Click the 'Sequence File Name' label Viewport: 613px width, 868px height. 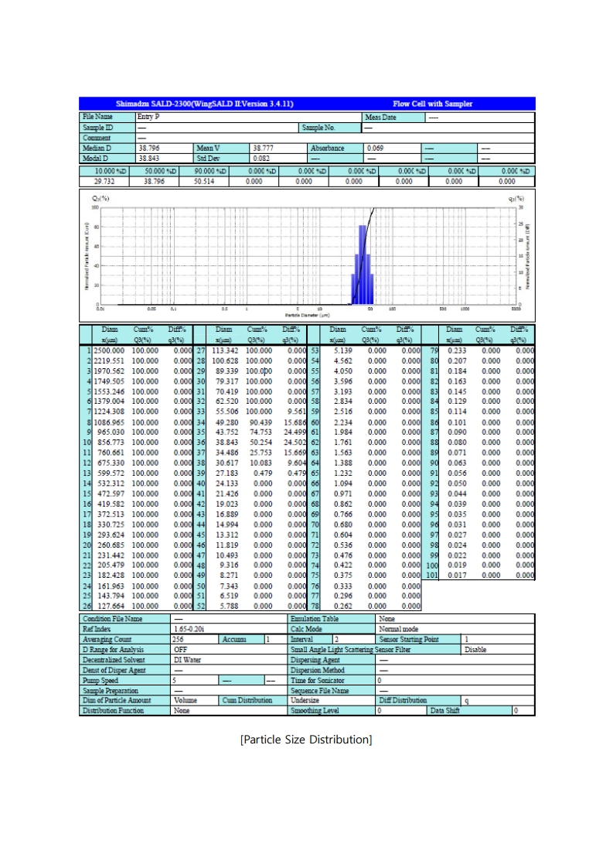tap(320, 691)
